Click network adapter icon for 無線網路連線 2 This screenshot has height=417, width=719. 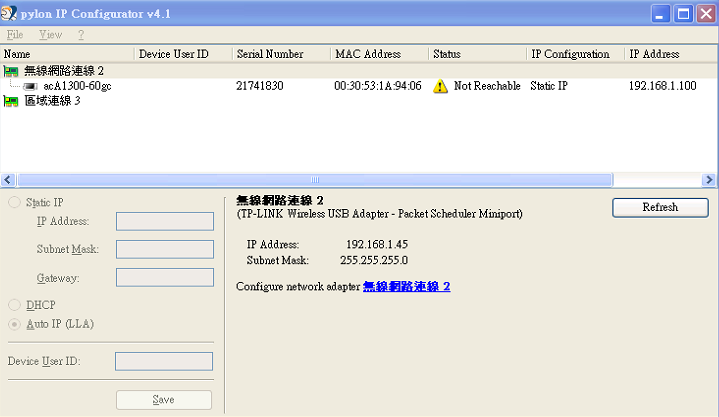tap(11, 71)
